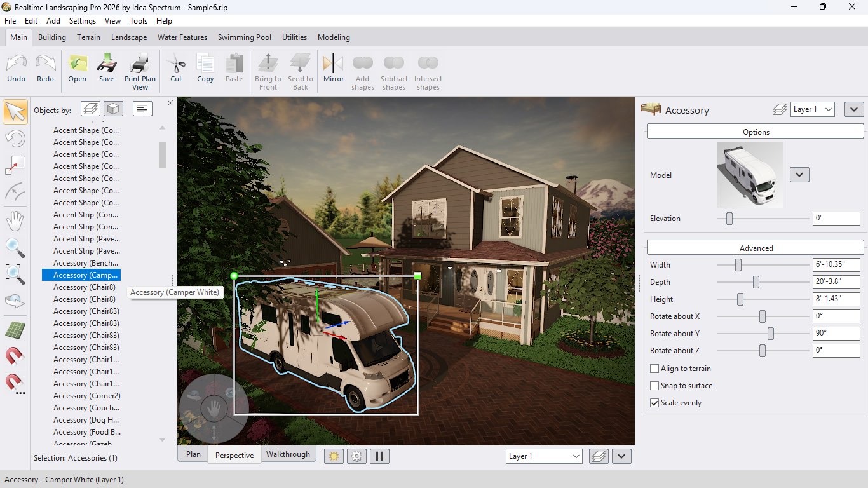
Task: Select the Pan hand tool in the sidebar
Action: click(15, 220)
